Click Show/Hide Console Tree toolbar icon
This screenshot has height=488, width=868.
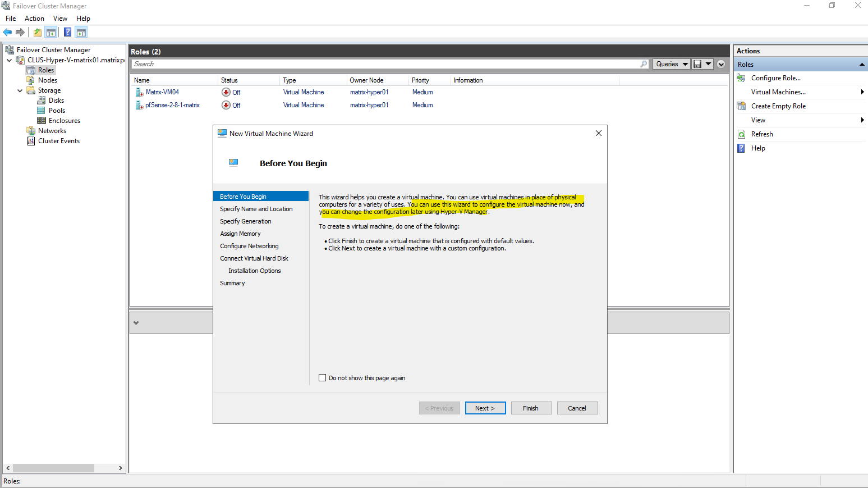coord(51,32)
